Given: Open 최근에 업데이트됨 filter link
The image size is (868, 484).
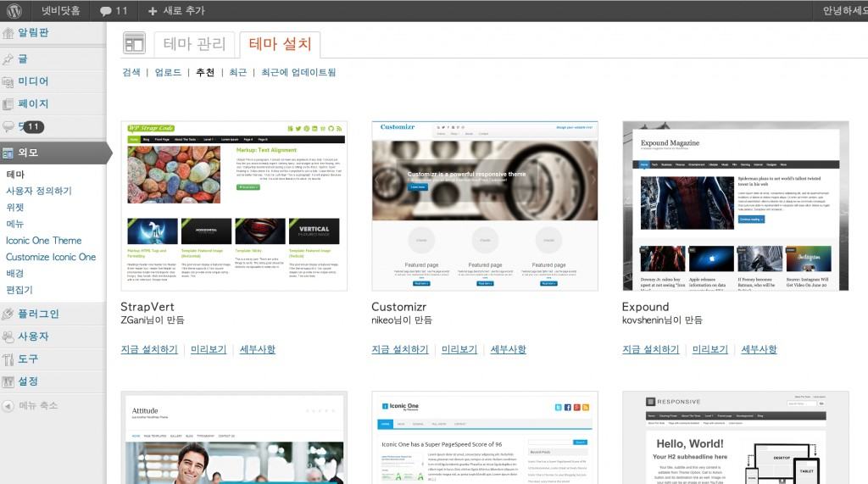Looking at the screenshot, I should coord(298,73).
